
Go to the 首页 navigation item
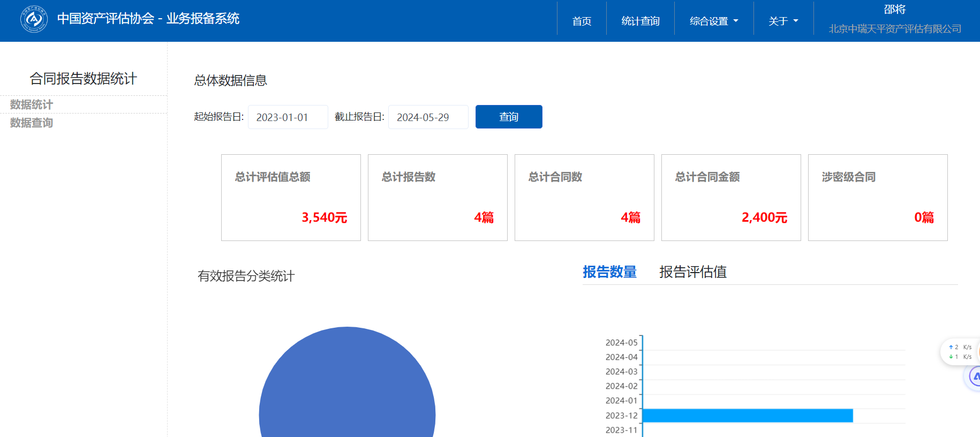click(582, 21)
